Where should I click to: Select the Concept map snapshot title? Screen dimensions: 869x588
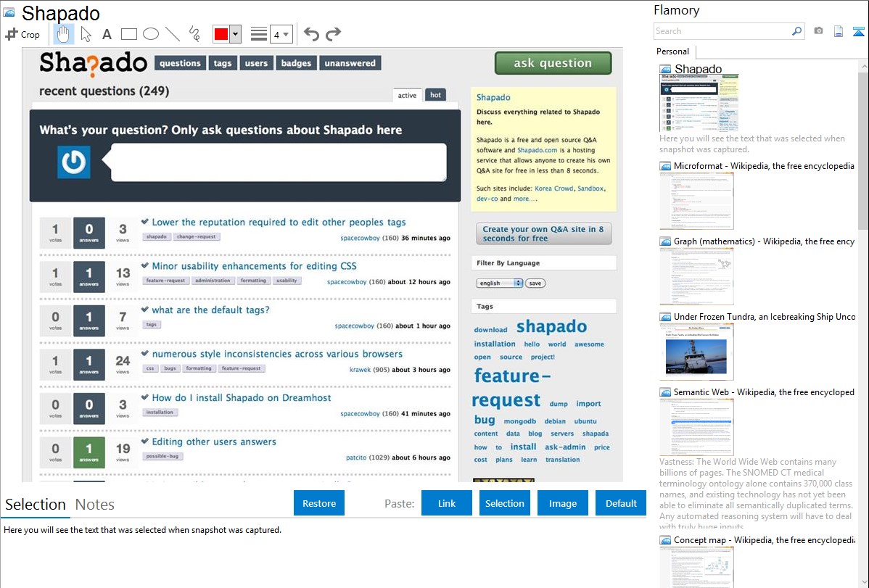(x=765, y=539)
